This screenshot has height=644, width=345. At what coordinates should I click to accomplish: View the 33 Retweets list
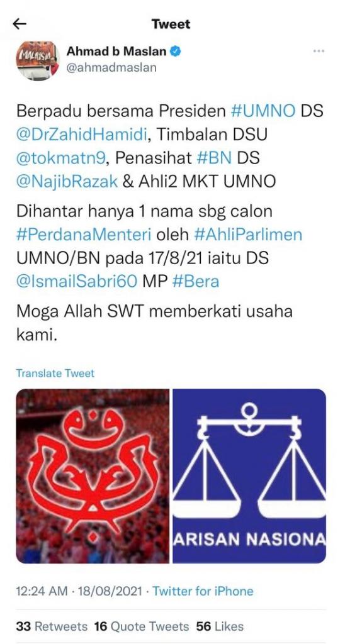52,627
